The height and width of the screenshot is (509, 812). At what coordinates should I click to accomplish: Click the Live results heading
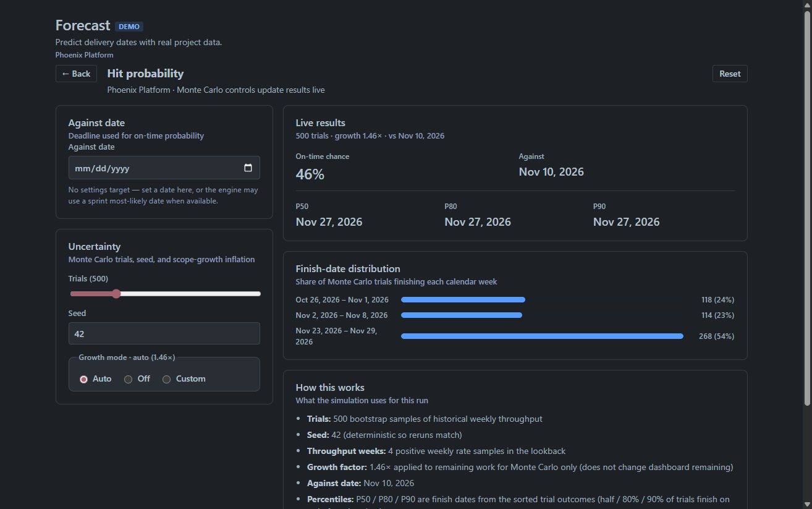point(321,123)
